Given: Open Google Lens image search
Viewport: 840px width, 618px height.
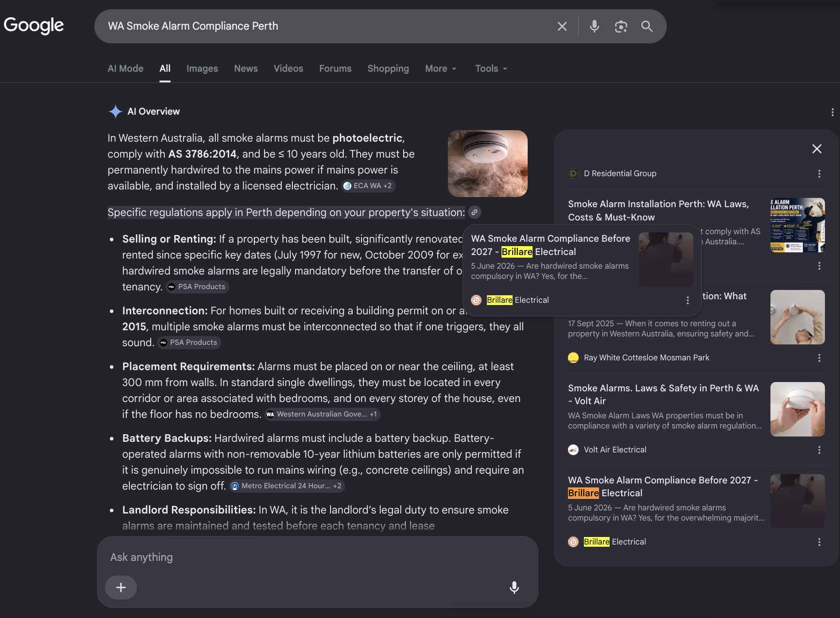Looking at the screenshot, I should tap(621, 27).
